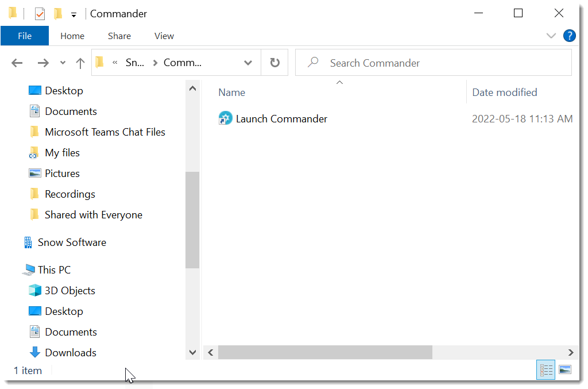Click date 2022-05-18 11:13 AM cell
Viewport: 588px width, 389px height.
(522, 119)
